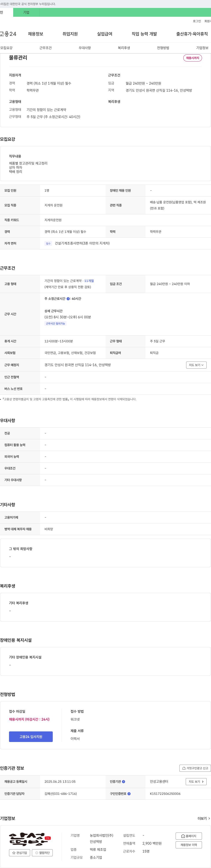211x868 pixels.
Task: Click the 채용시까지 status badge
Action: (193, 58)
